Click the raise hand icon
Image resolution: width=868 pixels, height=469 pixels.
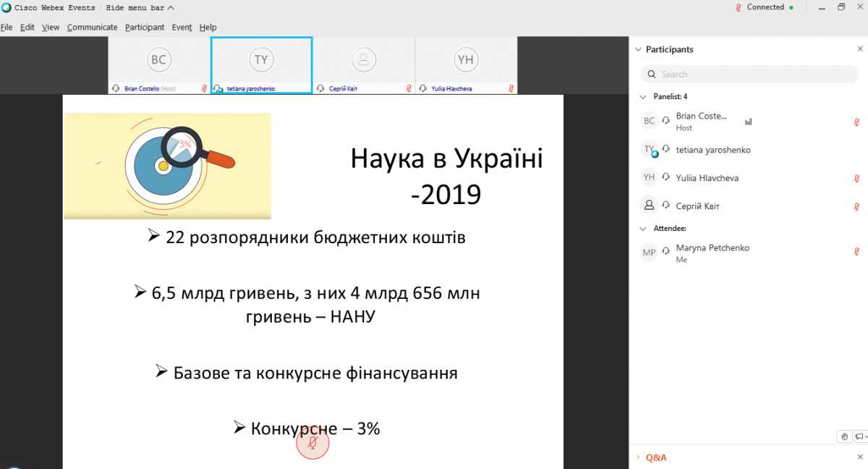click(x=844, y=436)
